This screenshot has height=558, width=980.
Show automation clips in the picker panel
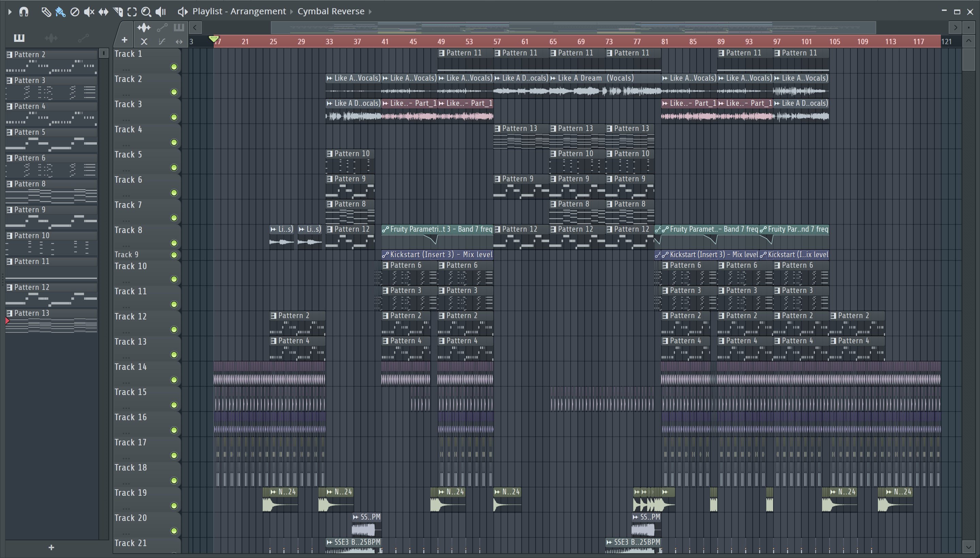tap(83, 37)
